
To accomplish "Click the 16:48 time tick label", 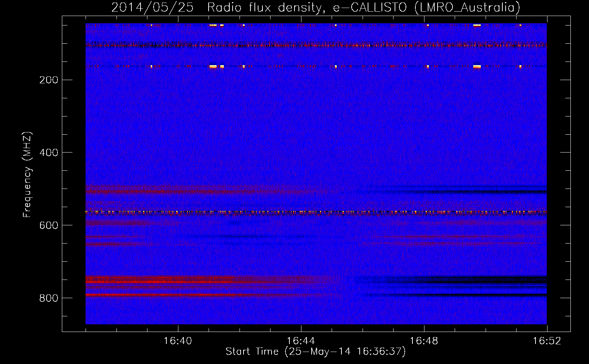I will point(424,341).
